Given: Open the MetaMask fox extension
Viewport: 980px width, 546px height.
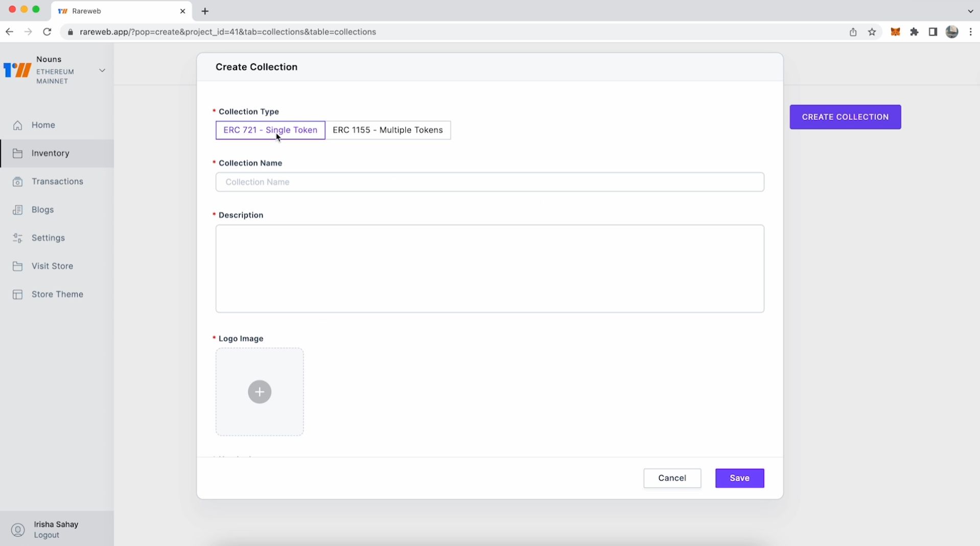Looking at the screenshot, I should [x=895, y=32].
